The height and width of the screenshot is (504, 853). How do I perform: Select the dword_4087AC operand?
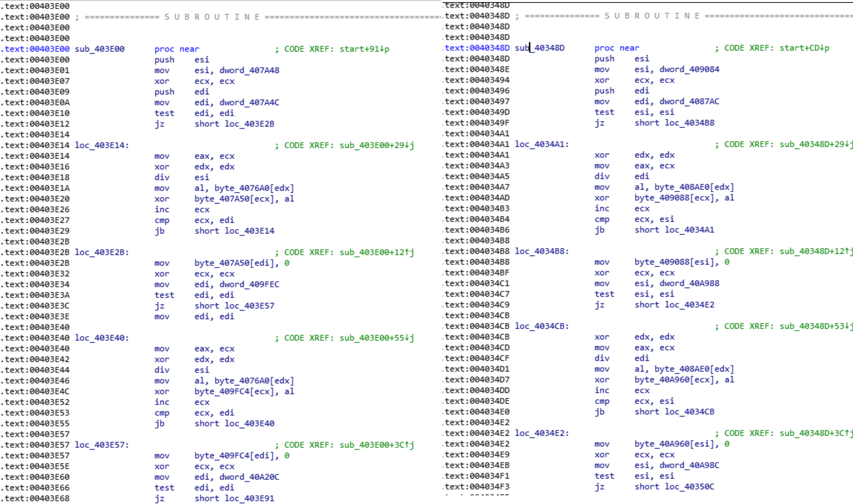[689, 101]
